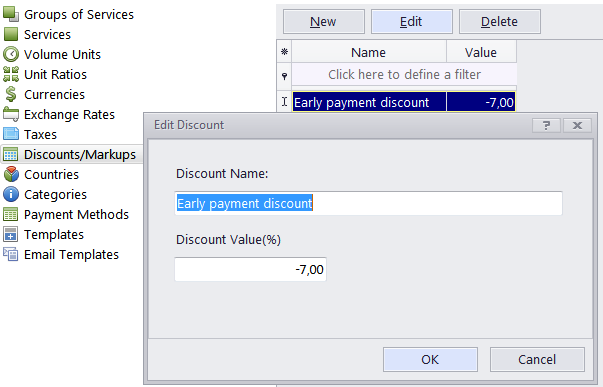Image resolution: width=603 pixels, height=387 pixels.
Task: Confirm the dialog with OK
Action: click(430, 359)
